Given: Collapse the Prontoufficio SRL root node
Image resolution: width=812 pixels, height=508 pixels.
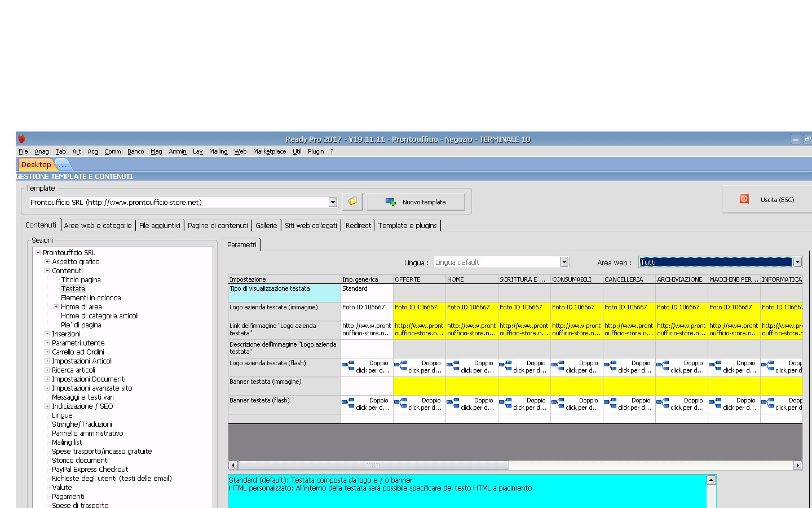Looking at the screenshot, I should click(38, 253).
